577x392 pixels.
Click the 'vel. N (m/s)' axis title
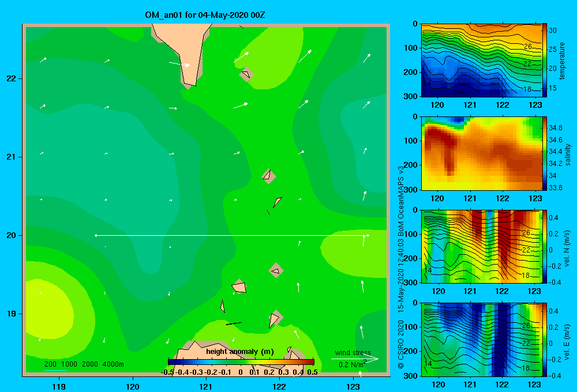[x=567, y=248]
